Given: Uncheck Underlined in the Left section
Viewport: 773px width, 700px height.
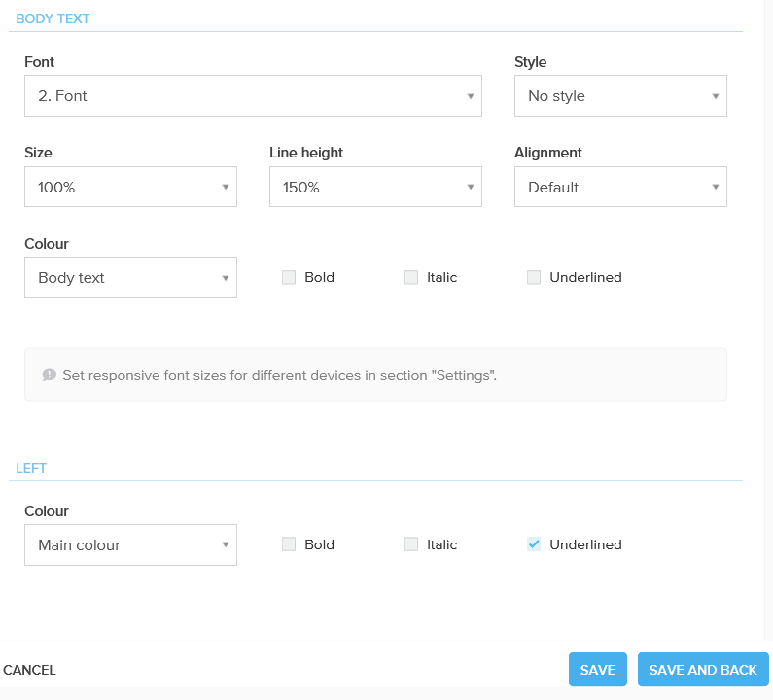Looking at the screenshot, I should click(534, 544).
